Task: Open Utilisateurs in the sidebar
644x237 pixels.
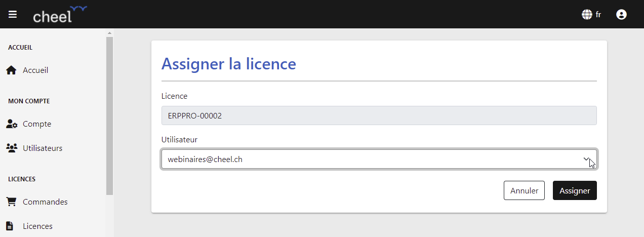Action: [43, 148]
